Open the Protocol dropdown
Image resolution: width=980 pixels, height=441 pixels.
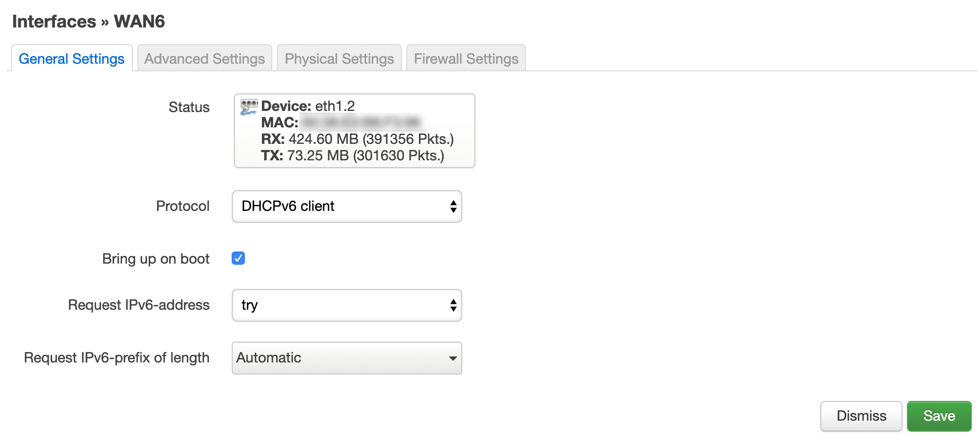point(347,206)
